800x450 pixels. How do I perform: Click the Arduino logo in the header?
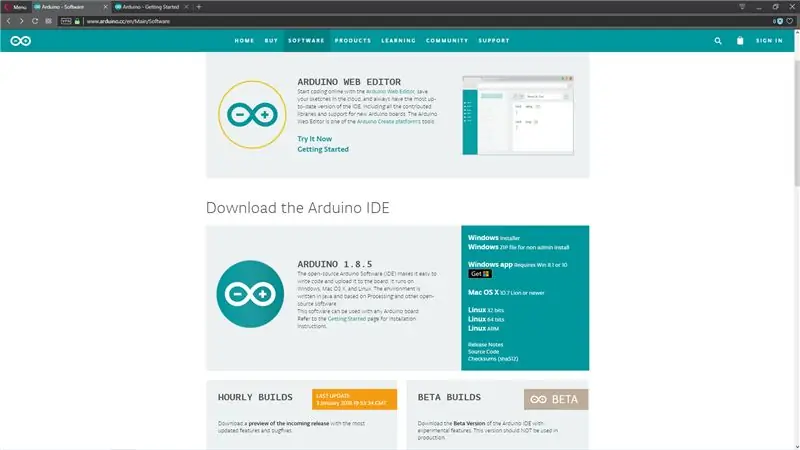pyautogui.click(x=20, y=41)
